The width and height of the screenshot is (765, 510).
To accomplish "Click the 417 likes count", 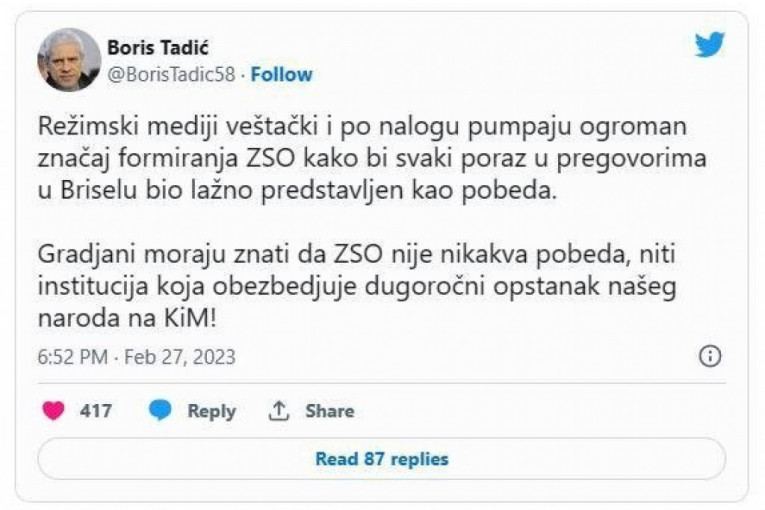I will (96, 411).
